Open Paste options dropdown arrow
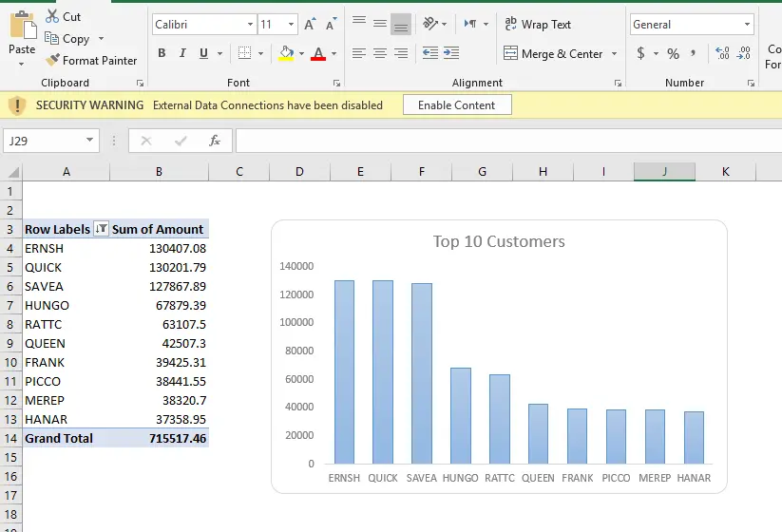The height and width of the screenshot is (532, 782). (22, 64)
